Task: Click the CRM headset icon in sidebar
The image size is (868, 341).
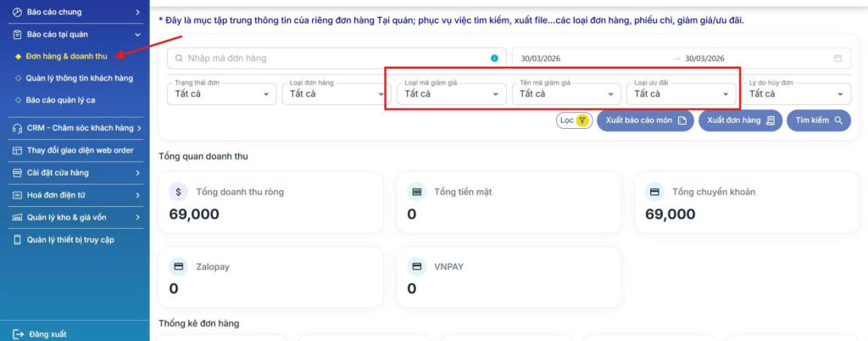Action: pos(18,128)
